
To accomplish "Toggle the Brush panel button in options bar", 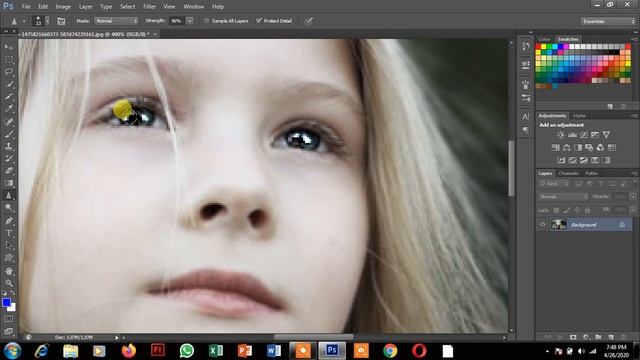I will click(61, 21).
